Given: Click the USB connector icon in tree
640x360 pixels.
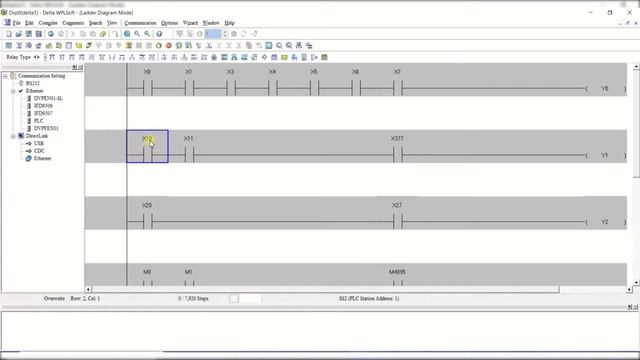Looking at the screenshot, I should [29, 144].
